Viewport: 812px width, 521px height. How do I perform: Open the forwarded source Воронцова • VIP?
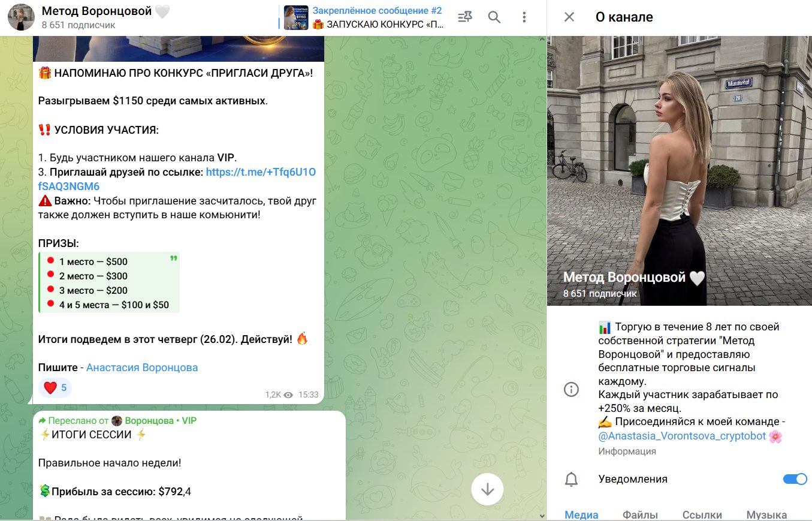coord(161,421)
